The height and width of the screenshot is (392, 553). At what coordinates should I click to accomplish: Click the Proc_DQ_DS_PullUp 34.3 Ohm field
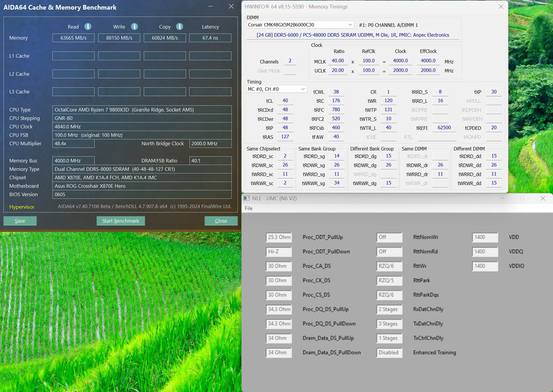click(x=279, y=309)
